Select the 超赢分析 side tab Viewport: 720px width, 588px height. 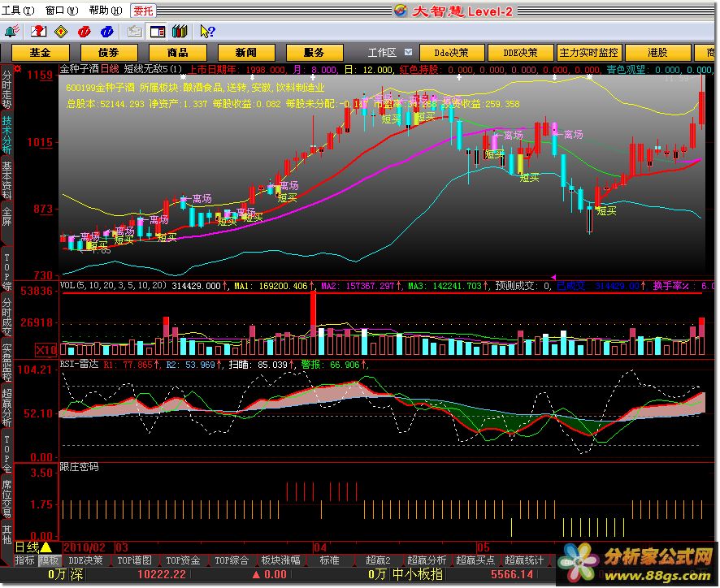[7, 408]
